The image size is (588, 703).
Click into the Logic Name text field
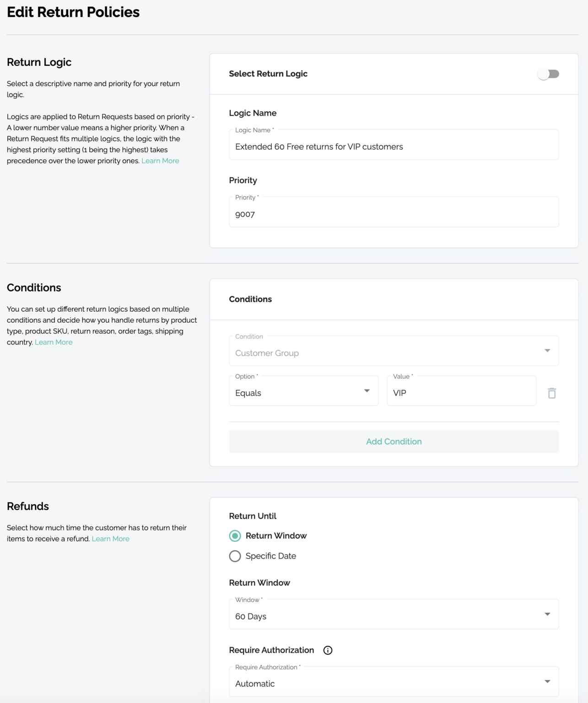pyautogui.click(x=394, y=146)
